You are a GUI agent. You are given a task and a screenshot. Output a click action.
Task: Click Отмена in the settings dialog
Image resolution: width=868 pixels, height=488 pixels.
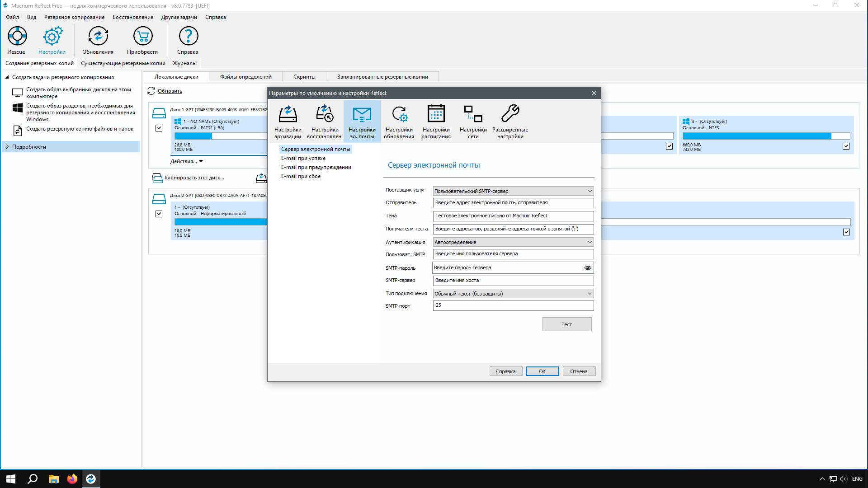pos(579,371)
